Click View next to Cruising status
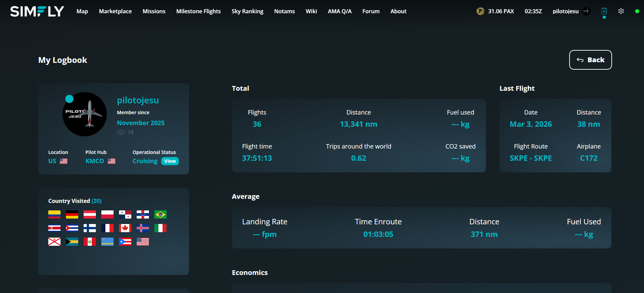 pyautogui.click(x=170, y=161)
